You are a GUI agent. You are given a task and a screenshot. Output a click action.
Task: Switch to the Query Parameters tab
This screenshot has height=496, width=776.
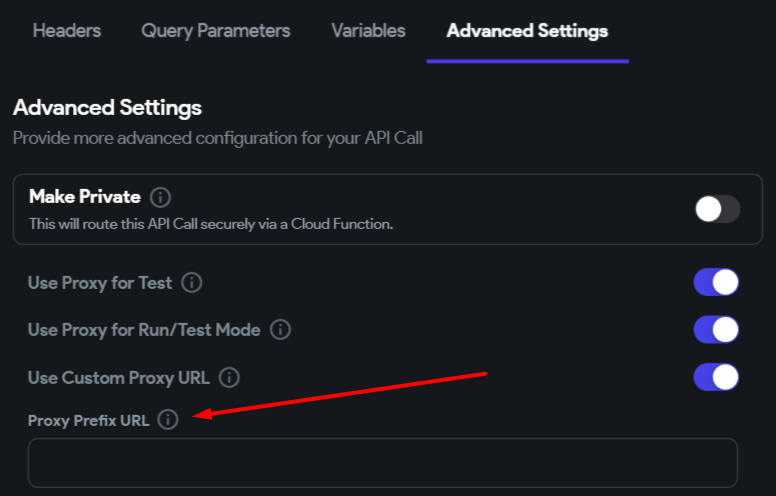pos(216,31)
